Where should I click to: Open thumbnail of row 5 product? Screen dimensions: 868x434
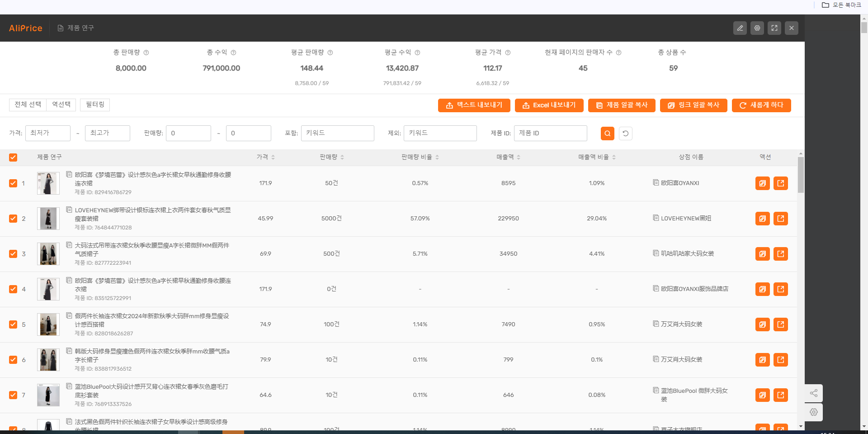pyautogui.click(x=48, y=324)
